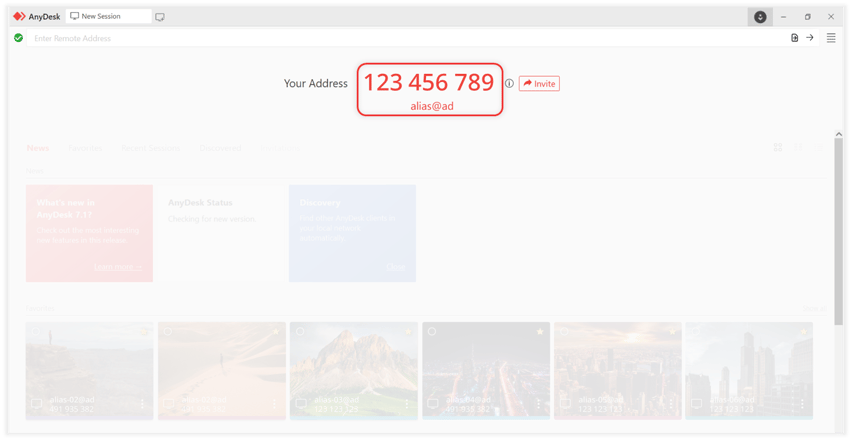
Task: Toggle the star on alias-04@ad card
Action: (540, 331)
